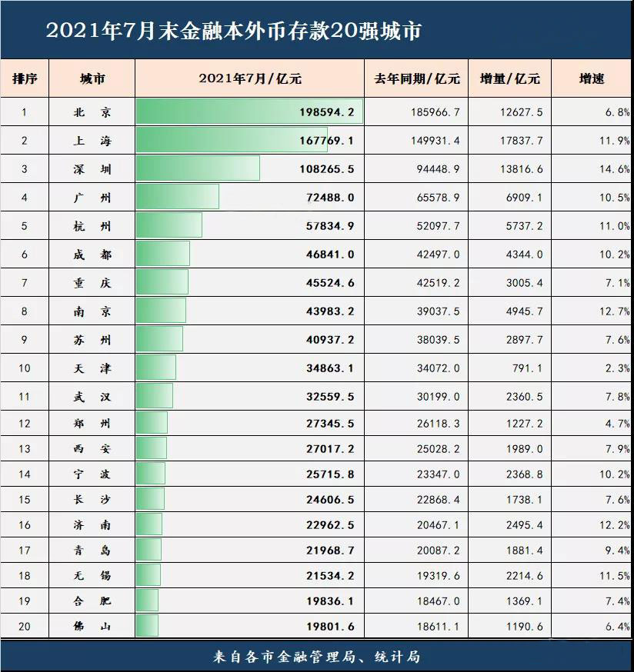Click last-year value 39037.5 for 南京
634x672 pixels.
439,311
